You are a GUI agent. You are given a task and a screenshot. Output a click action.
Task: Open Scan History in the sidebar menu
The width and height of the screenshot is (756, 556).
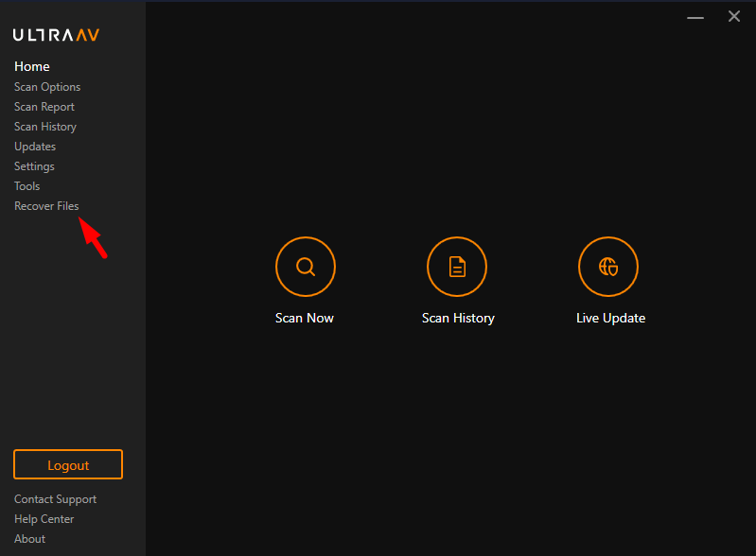[x=45, y=127]
